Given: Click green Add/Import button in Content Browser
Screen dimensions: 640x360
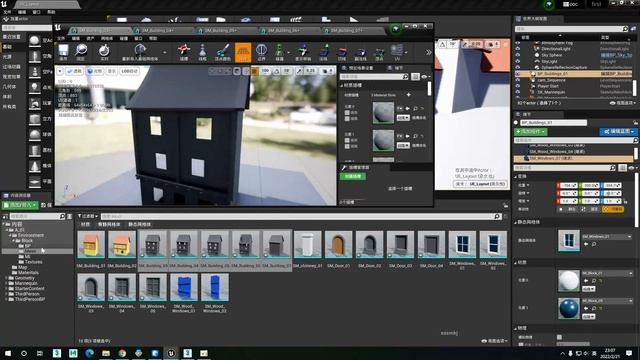Looking at the screenshot, I should [x=20, y=205].
